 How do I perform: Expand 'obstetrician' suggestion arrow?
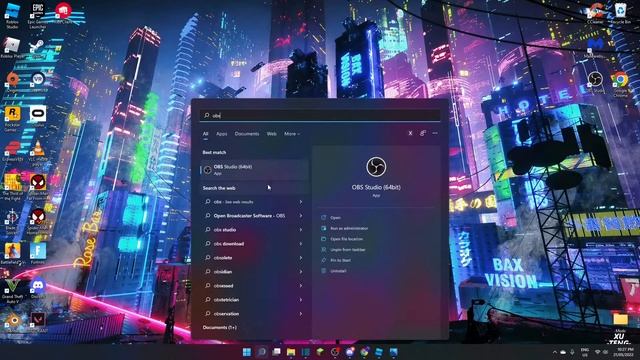tap(301, 300)
